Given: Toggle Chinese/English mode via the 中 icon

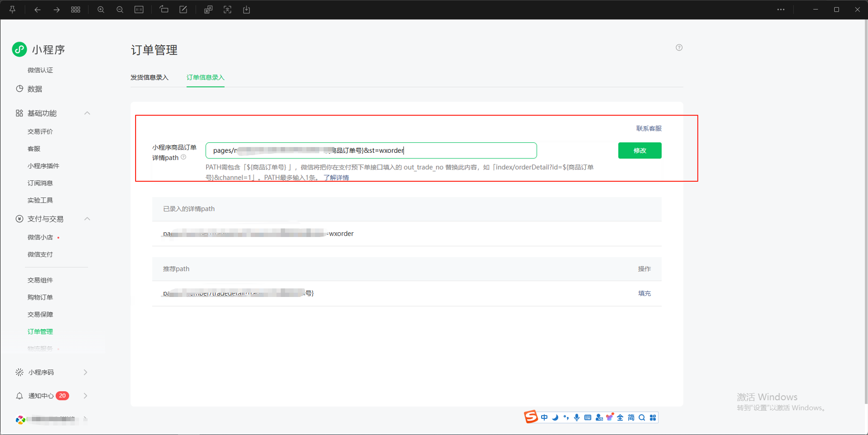Looking at the screenshot, I should tap(544, 417).
